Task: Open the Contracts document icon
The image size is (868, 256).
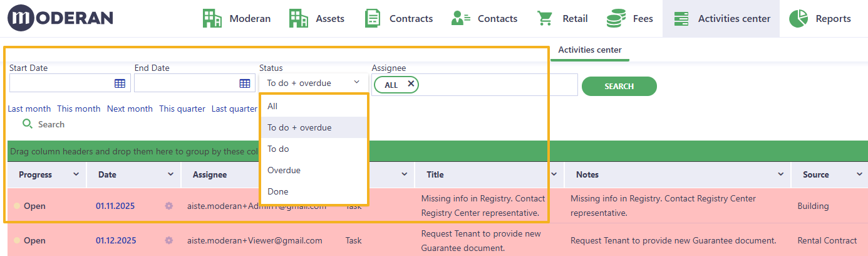Action: [373, 18]
